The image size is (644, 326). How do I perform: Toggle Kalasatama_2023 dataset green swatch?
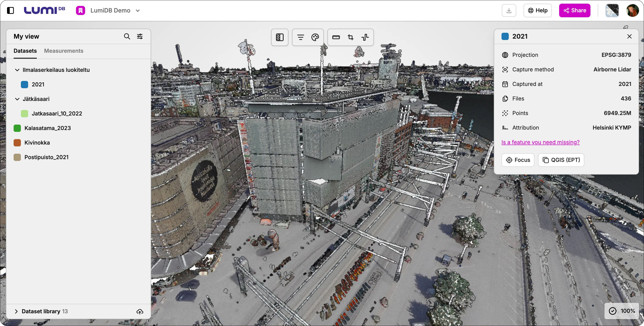[17, 128]
